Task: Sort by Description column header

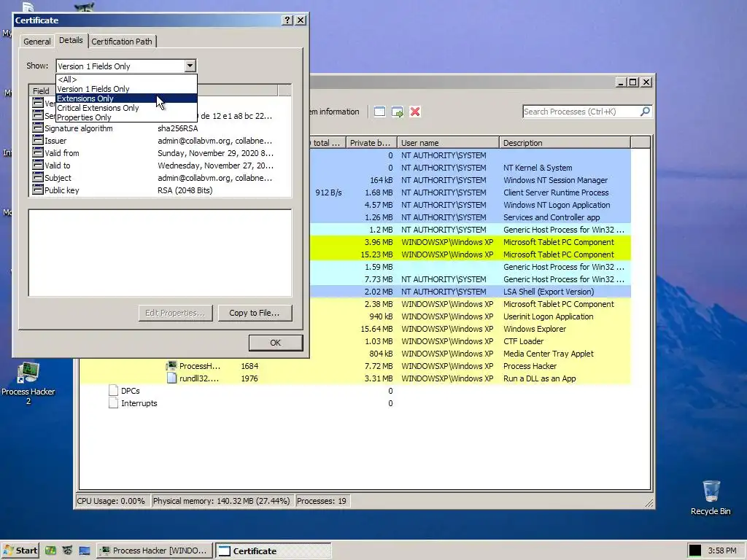Action: click(x=565, y=142)
